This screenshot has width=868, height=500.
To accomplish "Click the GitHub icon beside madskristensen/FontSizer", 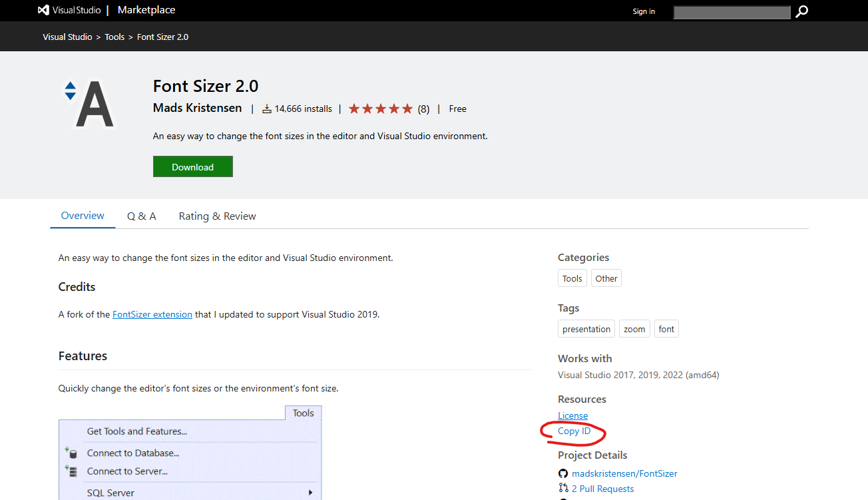I will pyautogui.click(x=563, y=473).
